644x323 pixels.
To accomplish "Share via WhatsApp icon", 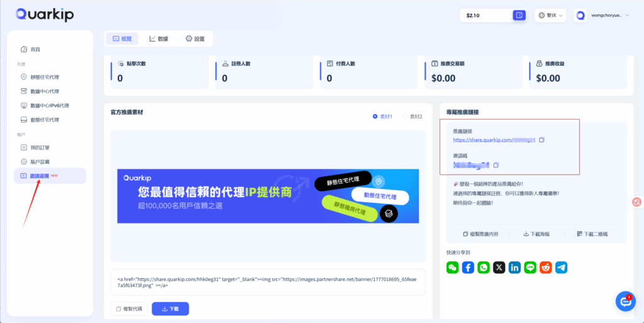I will 483,268.
